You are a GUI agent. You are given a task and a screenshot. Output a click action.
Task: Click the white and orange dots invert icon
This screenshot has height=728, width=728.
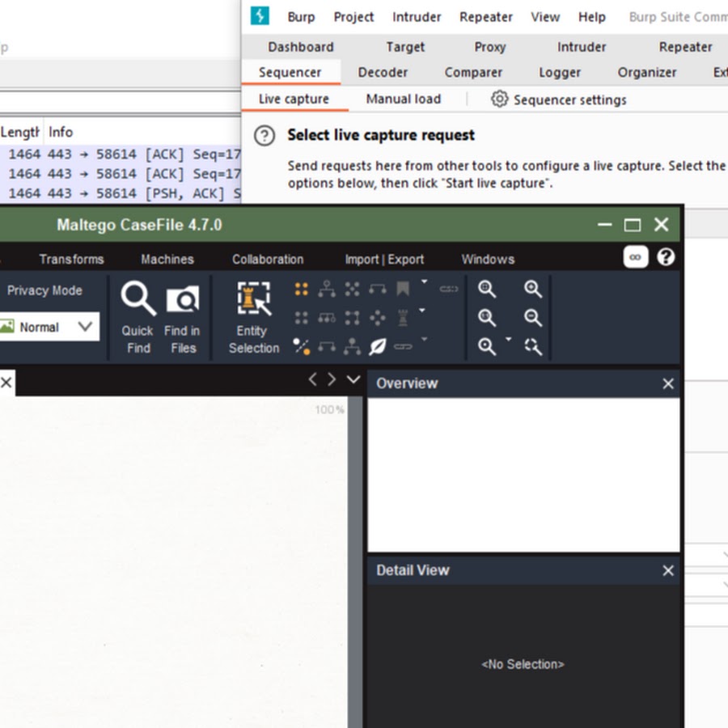tap(302, 346)
